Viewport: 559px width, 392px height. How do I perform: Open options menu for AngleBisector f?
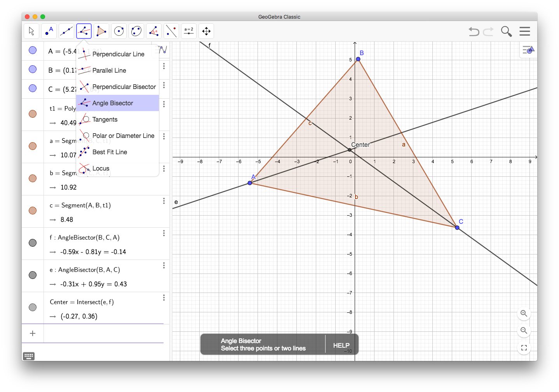(x=164, y=233)
